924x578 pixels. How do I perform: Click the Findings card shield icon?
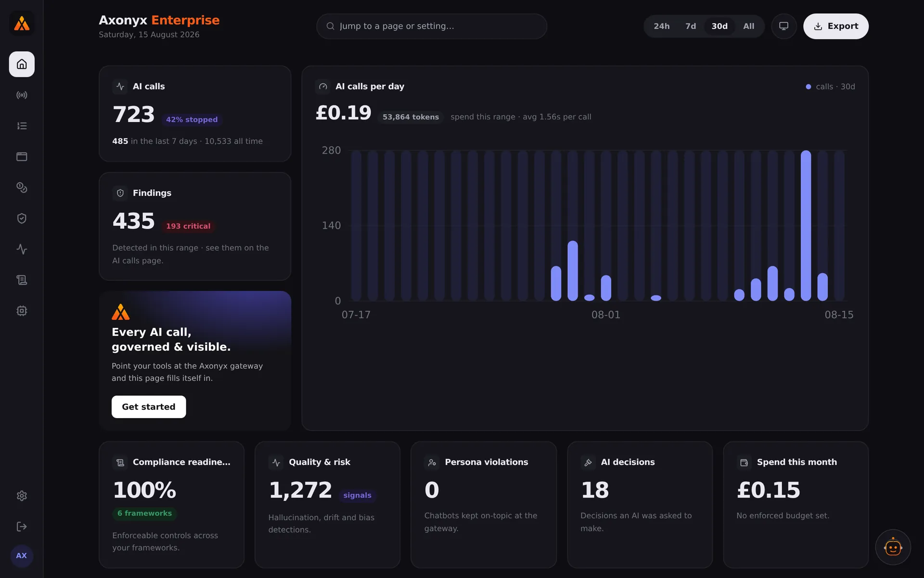coord(120,193)
